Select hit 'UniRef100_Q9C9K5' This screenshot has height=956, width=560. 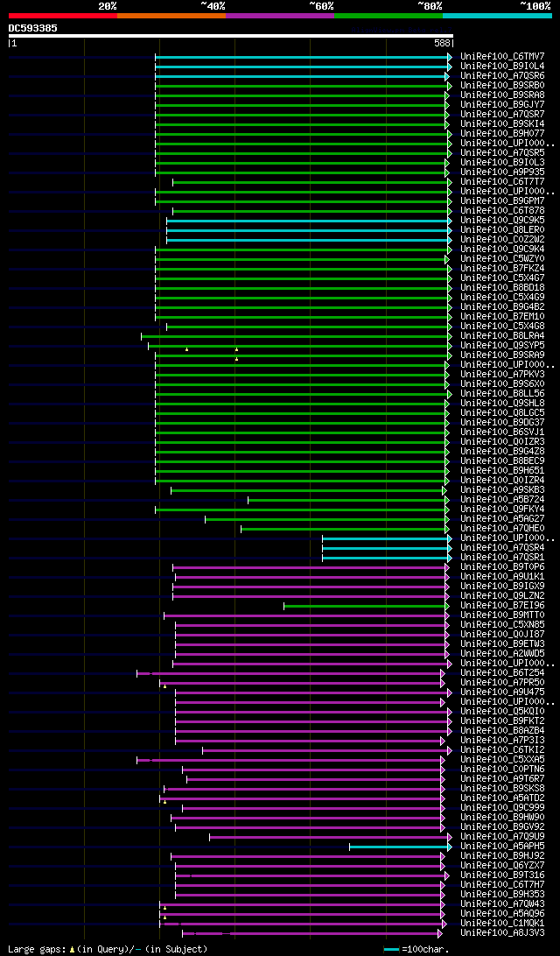coord(502,221)
